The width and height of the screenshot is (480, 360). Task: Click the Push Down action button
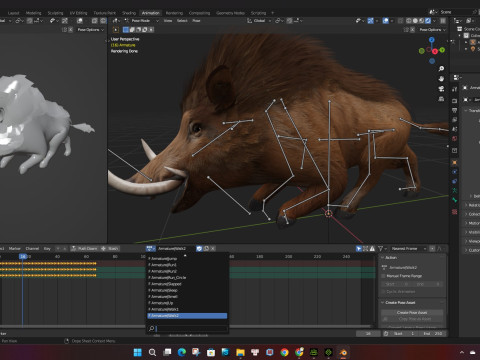click(84, 249)
